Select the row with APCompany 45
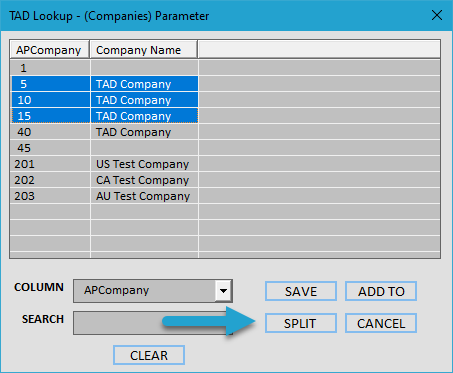Screen dimensions: 453x373 225,148
